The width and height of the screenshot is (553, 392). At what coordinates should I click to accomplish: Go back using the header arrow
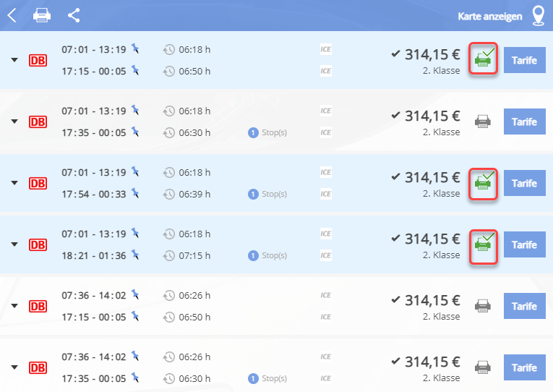click(x=12, y=15)
